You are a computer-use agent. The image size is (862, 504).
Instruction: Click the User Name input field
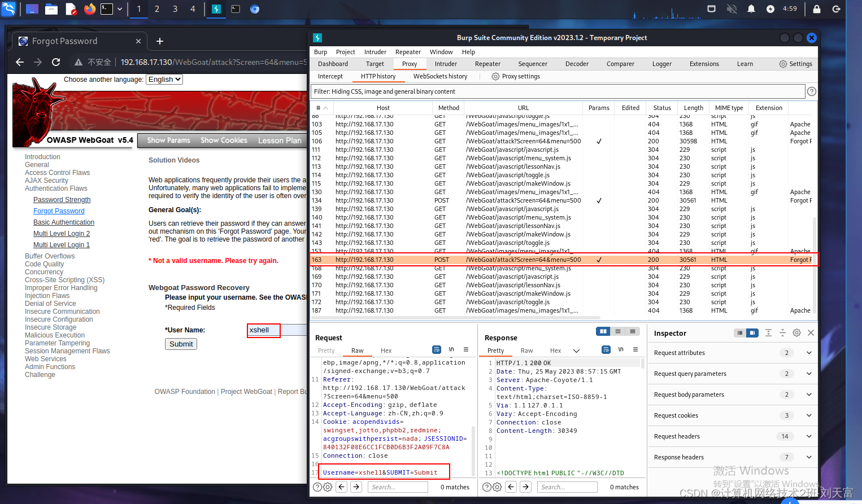(x=277, y=330)
